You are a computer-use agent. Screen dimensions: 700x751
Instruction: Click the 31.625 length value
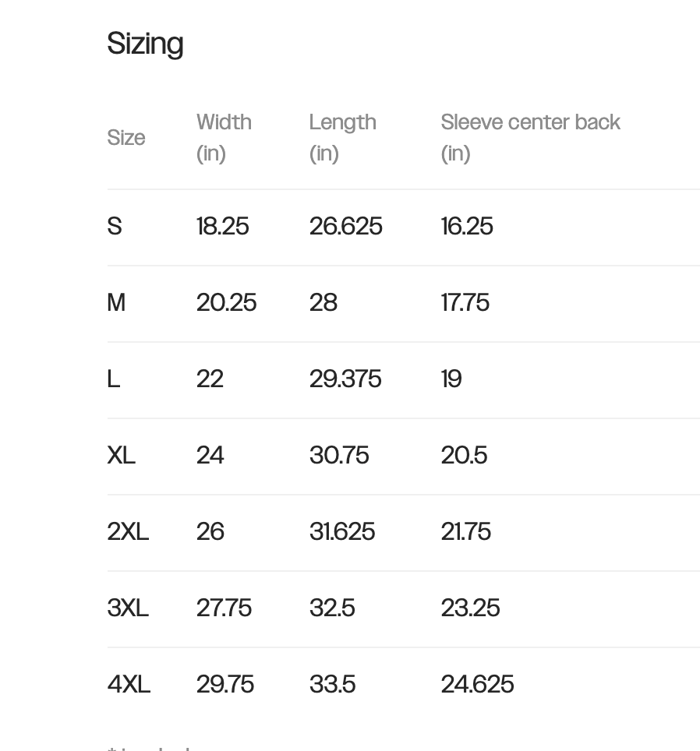tap(342, 531)
